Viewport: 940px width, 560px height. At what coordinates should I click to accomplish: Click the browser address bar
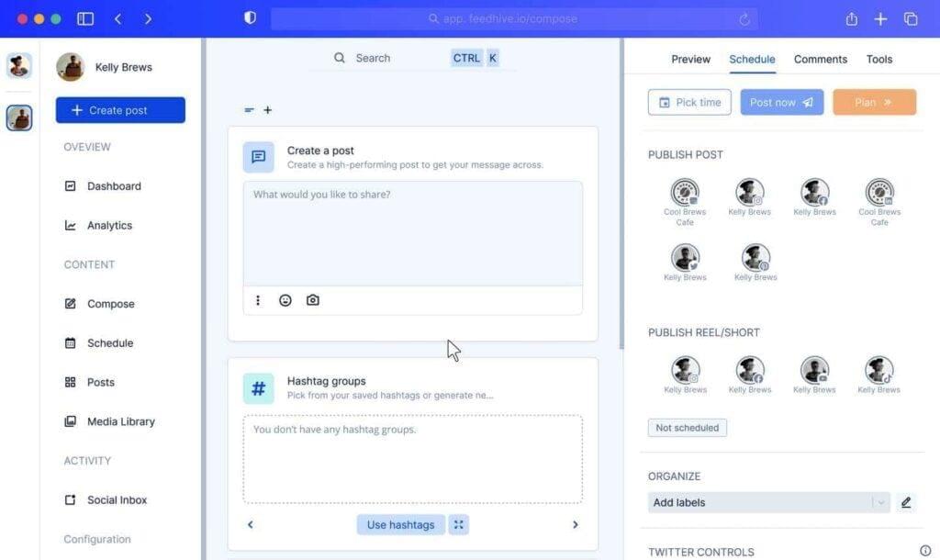pos(514,18)
